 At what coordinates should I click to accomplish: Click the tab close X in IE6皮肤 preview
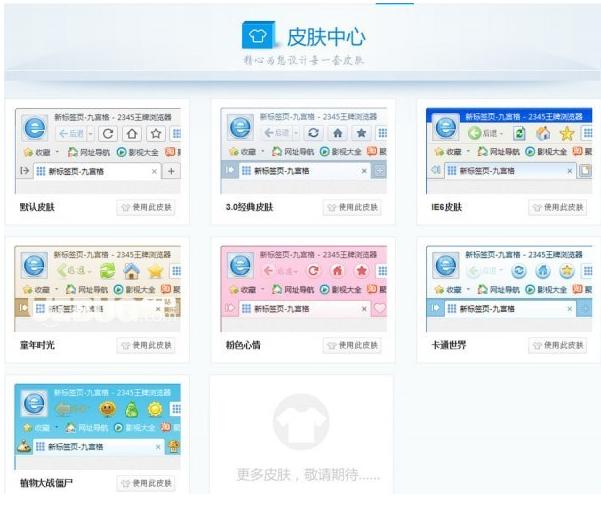pos(570,171)
